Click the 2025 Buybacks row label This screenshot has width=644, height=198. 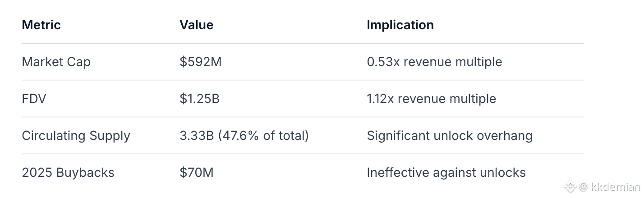(x=68, y=172)
